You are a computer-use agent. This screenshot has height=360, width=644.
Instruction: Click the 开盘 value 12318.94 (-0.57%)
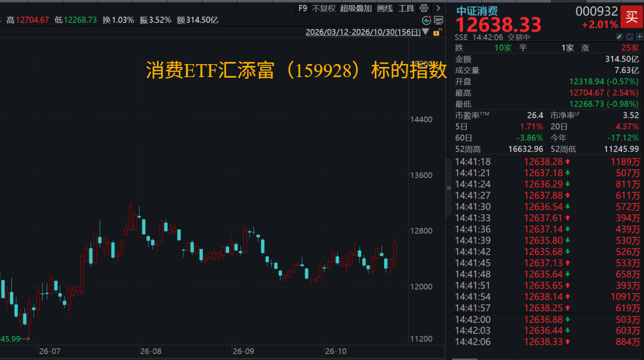point(603,82)
